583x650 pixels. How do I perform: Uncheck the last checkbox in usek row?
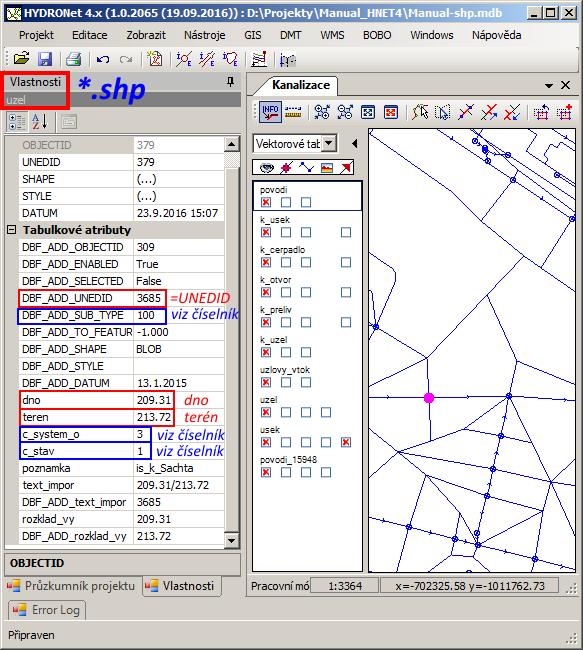(346, 442)
